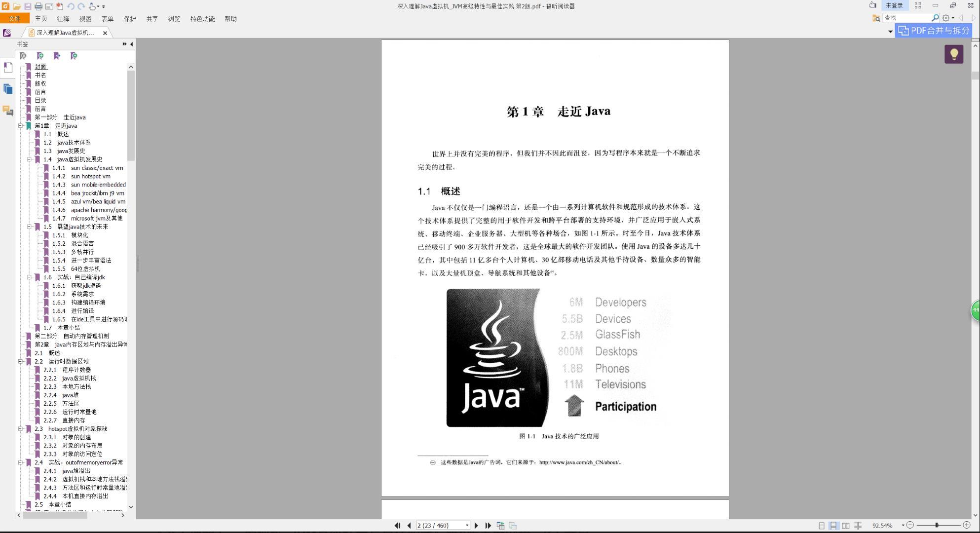This screenshot has height=533, width=980.
Task: Select continuous facing view mode
Action: (x=858, y=526)
